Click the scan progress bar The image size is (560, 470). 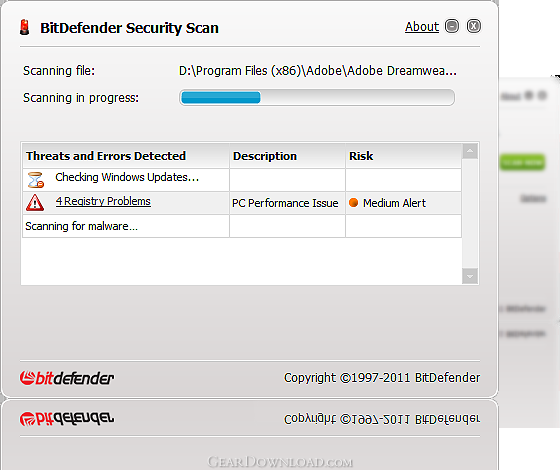pyautogui.click(x=316, y=98)
